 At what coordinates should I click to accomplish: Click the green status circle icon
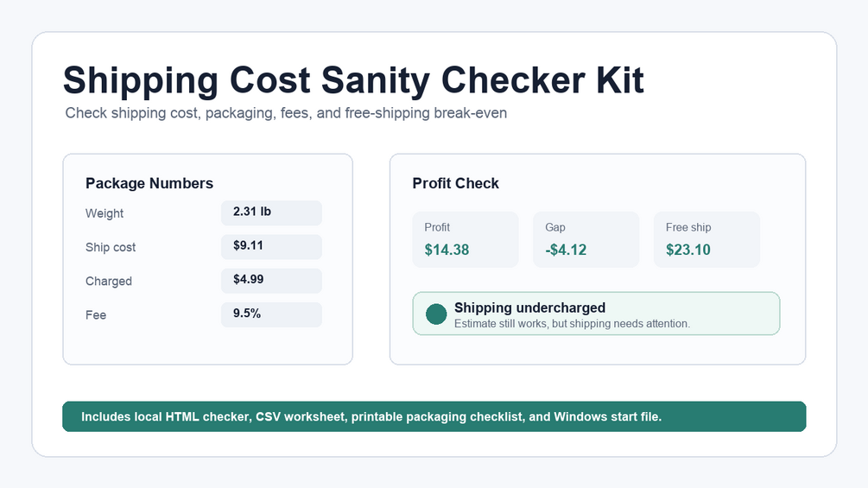pos(436,314)
